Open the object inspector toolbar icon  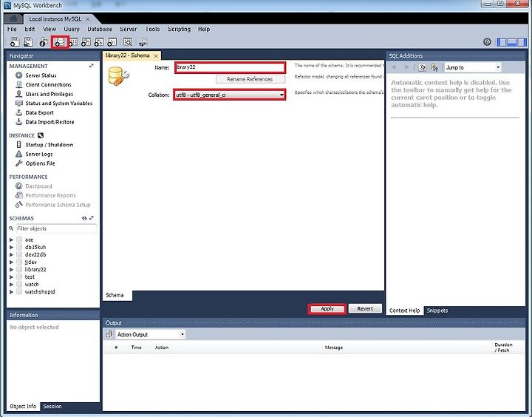(x=43, y=41)
